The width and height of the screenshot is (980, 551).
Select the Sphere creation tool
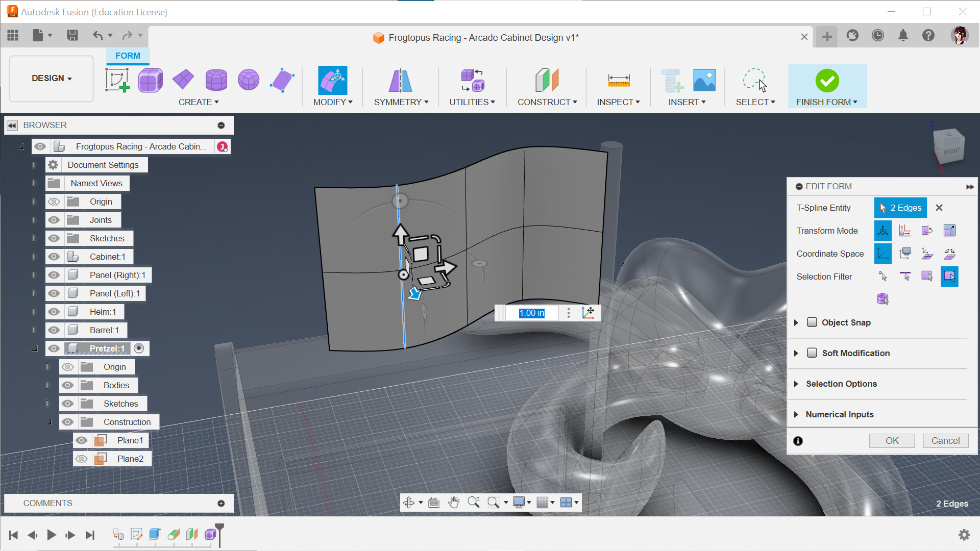pyautogui.click(x=249, y=81)
